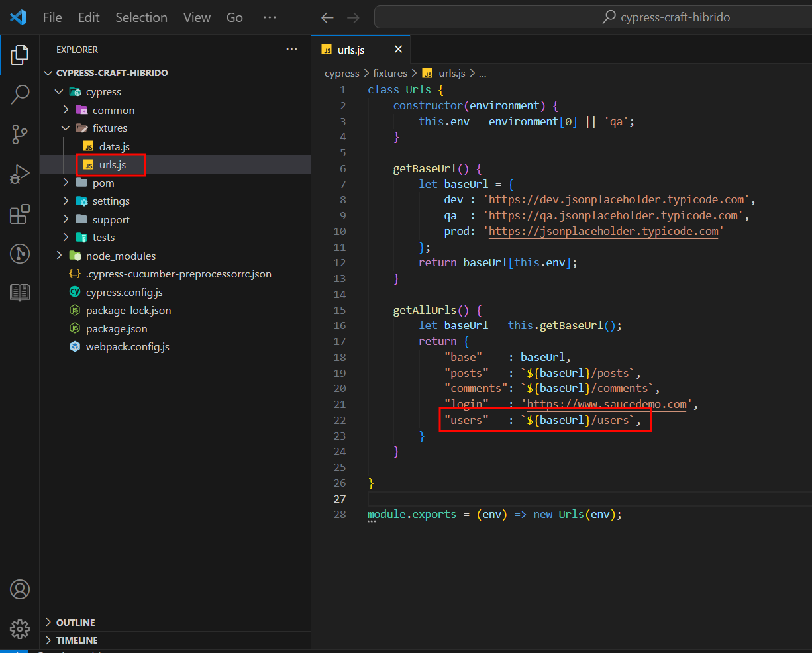Click 'module.exports' on line 28
Image resolution: width=812 pixels, height=653 pixels.
[412, 515]
